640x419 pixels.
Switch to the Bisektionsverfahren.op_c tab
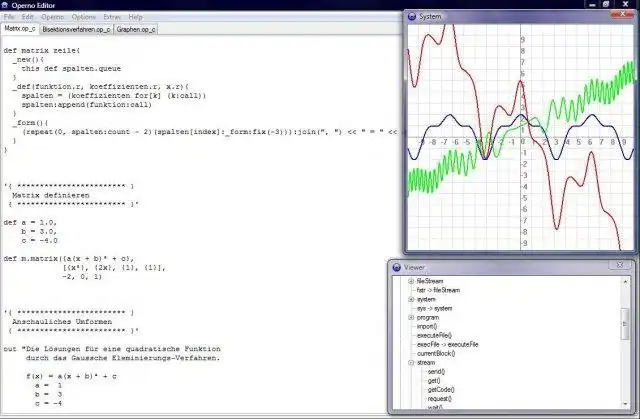point(76,29)
